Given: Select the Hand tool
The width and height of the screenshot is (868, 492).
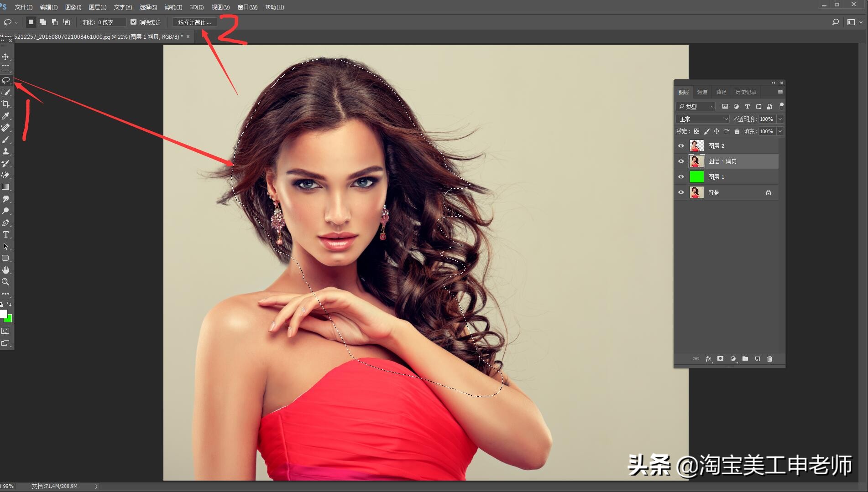Looking at the screenshot, I should (x=5, y=270).
